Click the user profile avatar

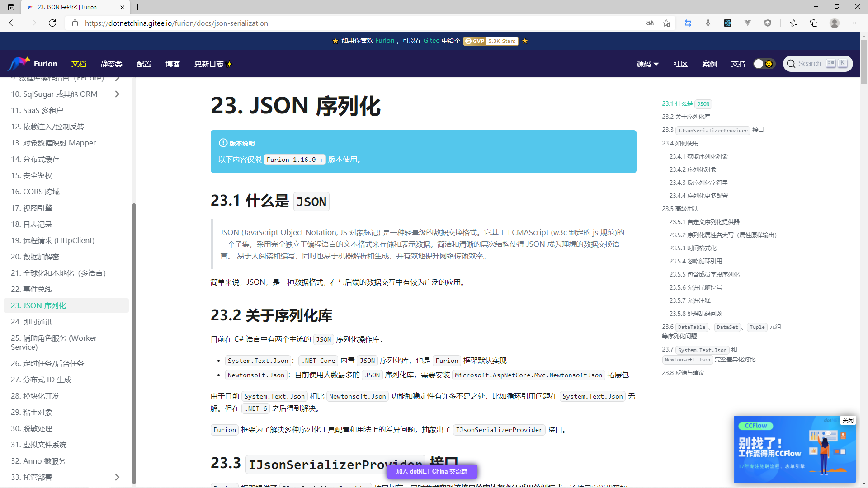click(x=835, y=23)
